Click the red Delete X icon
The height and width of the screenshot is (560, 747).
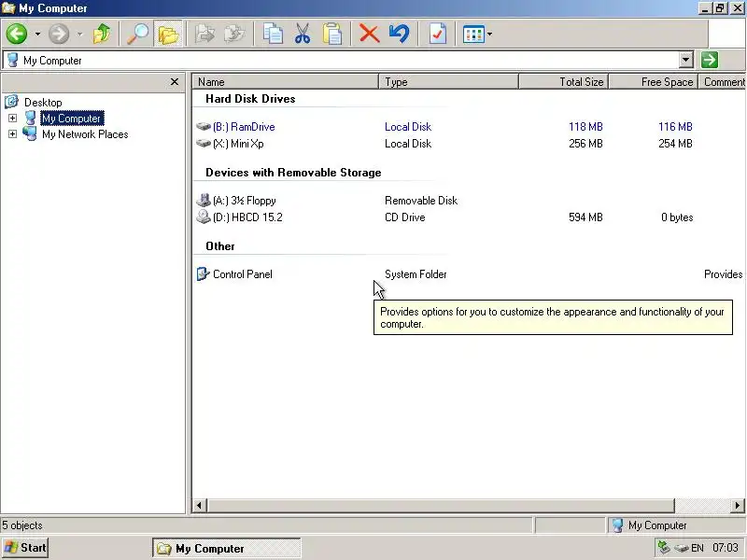click(369, 34)
